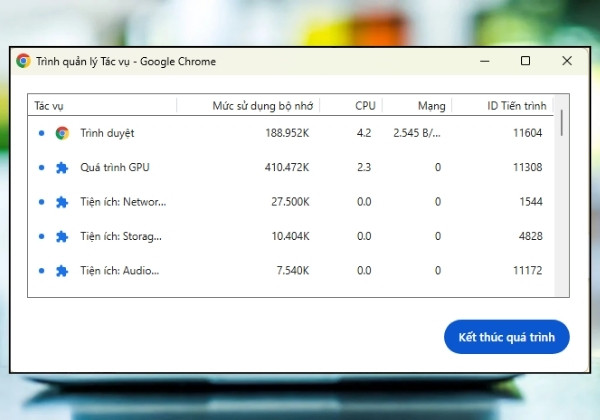600x420 pixels.
Task: Click process ID 1544
Action: 531,202
